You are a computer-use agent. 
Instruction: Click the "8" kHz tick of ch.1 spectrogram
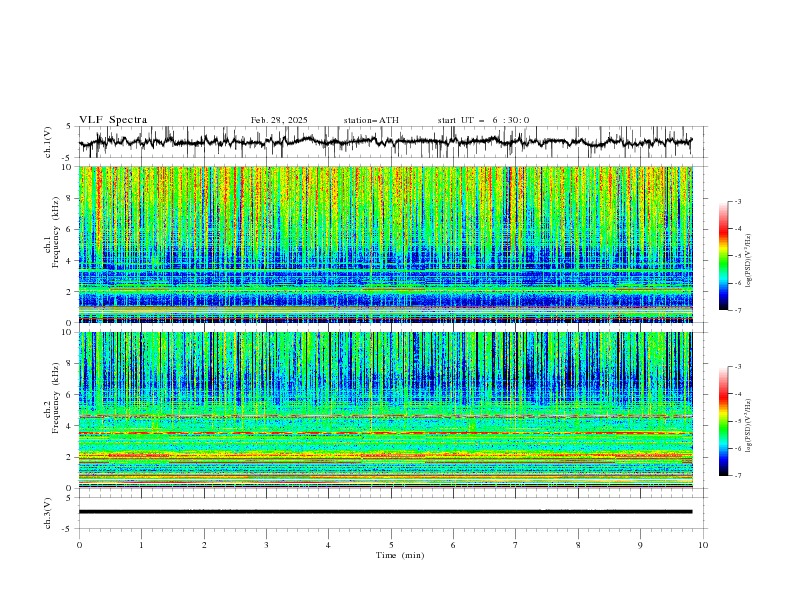(71, 198)
